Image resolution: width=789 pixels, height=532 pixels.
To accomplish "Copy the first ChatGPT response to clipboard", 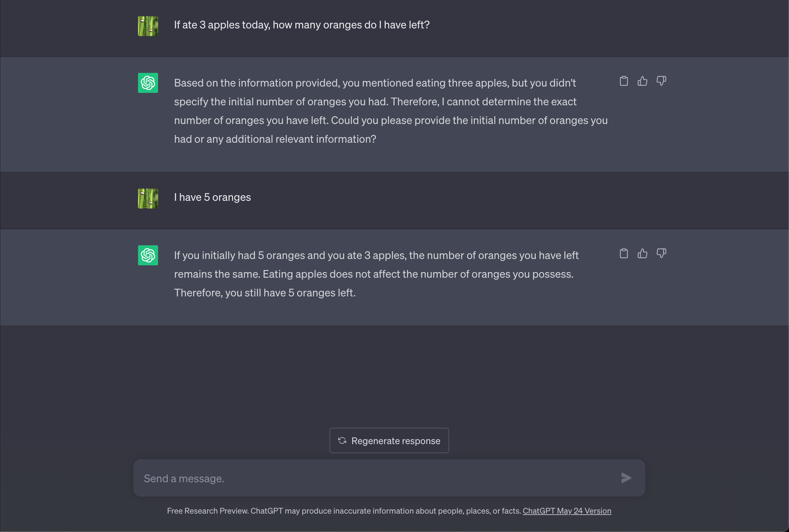I will (624, 81).
